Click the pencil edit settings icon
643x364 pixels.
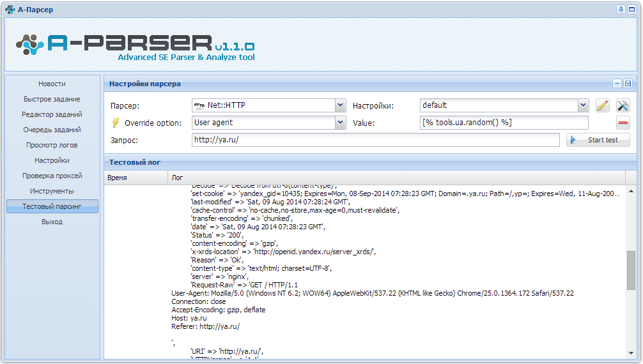point(602,106)
